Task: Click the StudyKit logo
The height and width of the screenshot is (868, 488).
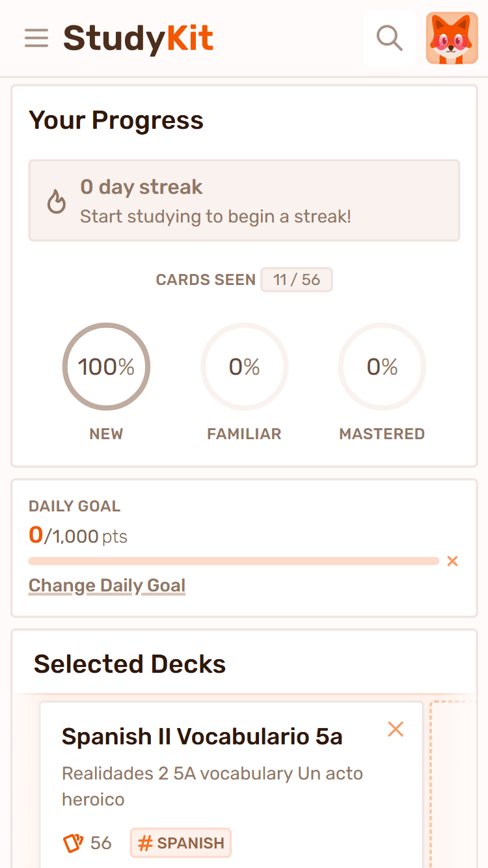Action: coord(138,38)
